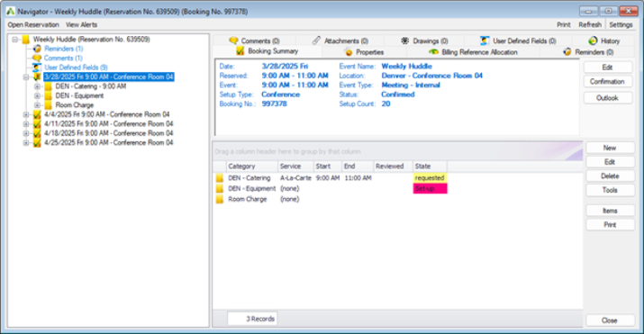Click the DEN - Equipment folder icon in tree

click(x=48, y=95)
